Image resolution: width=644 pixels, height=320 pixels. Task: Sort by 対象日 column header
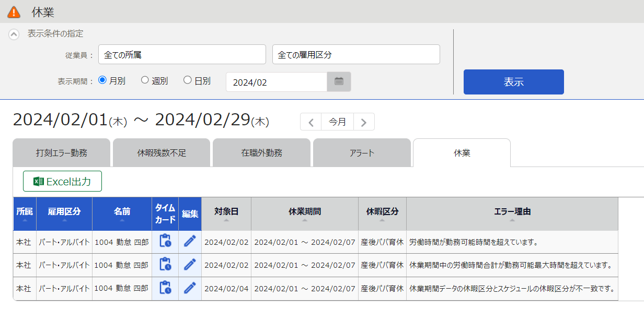226,214
